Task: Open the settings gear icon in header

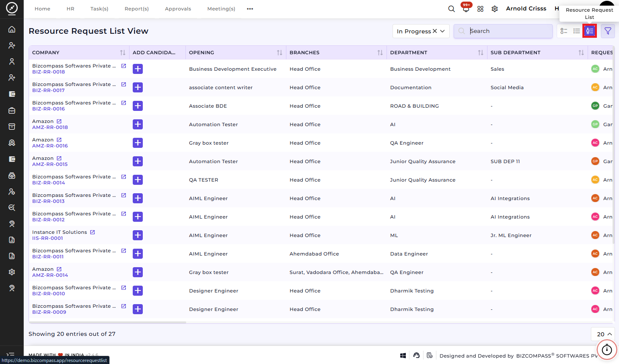Action: (495, 9)
